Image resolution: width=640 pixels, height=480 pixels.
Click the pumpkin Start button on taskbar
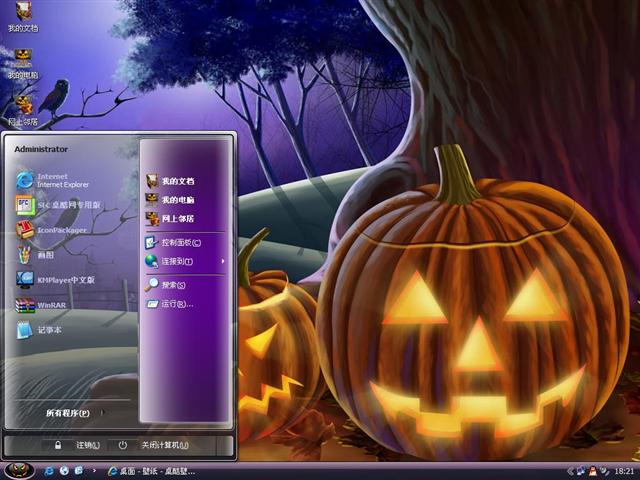[x=18, y=470]
